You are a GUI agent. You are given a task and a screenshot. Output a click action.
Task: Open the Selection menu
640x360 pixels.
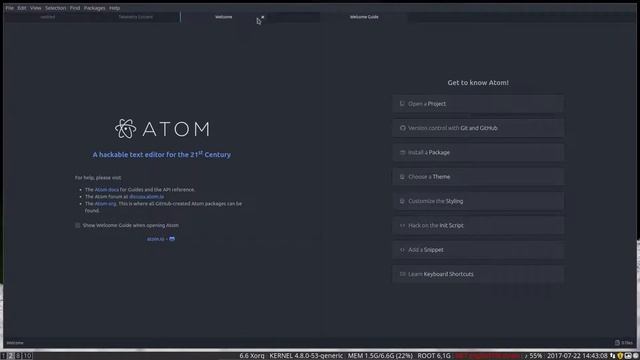coord(55,8)
